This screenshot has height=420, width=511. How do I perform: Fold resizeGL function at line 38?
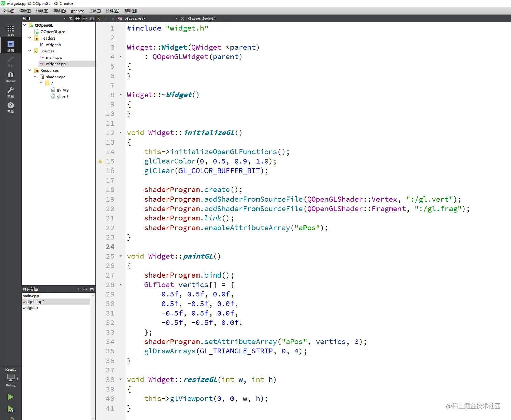[x=121, y=379]
